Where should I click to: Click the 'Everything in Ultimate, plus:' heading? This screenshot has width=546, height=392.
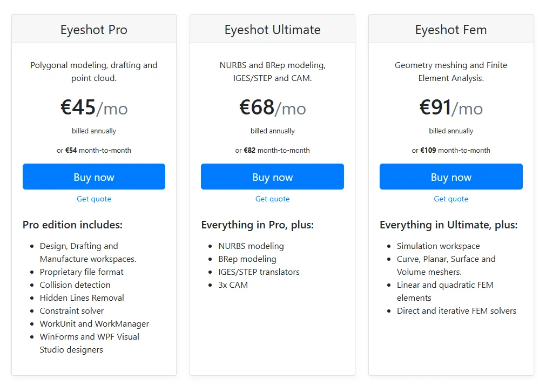pyautogui.click(x=449, y=225)
